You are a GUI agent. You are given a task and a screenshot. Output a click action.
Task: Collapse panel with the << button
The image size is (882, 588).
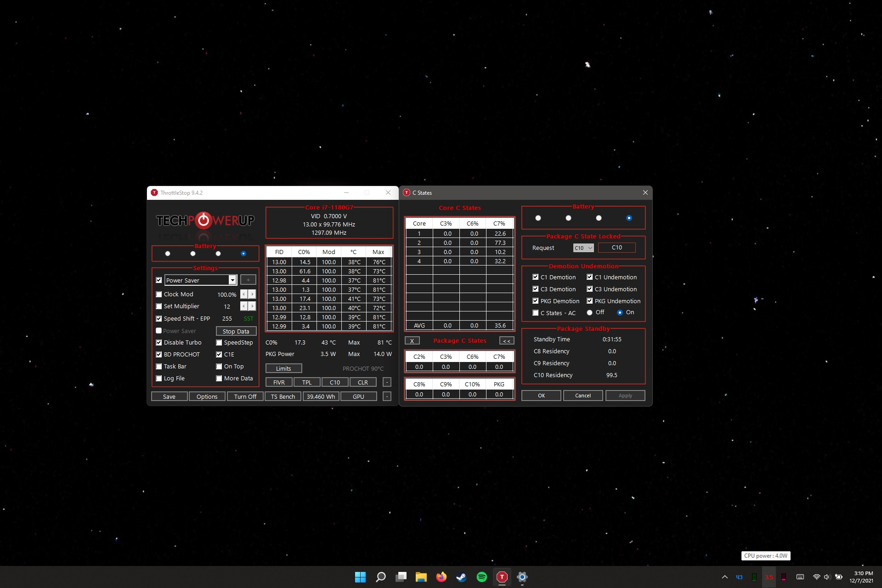click(x=506, y=341)
